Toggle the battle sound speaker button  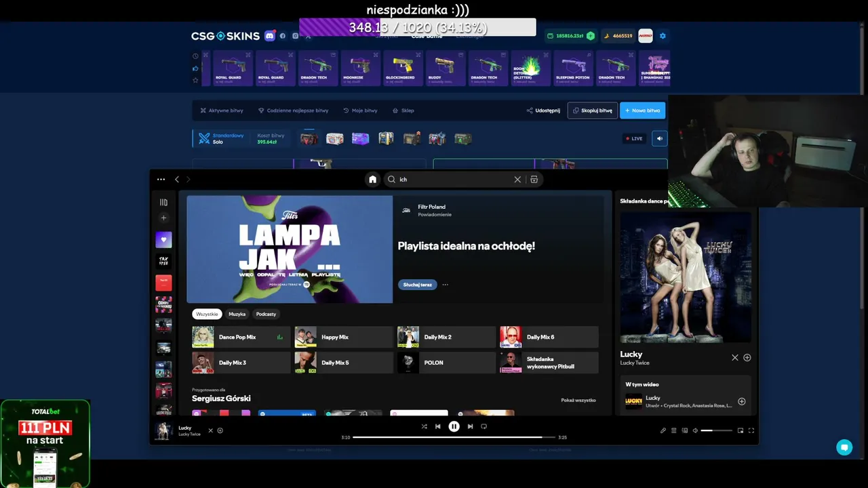(659, 138)
